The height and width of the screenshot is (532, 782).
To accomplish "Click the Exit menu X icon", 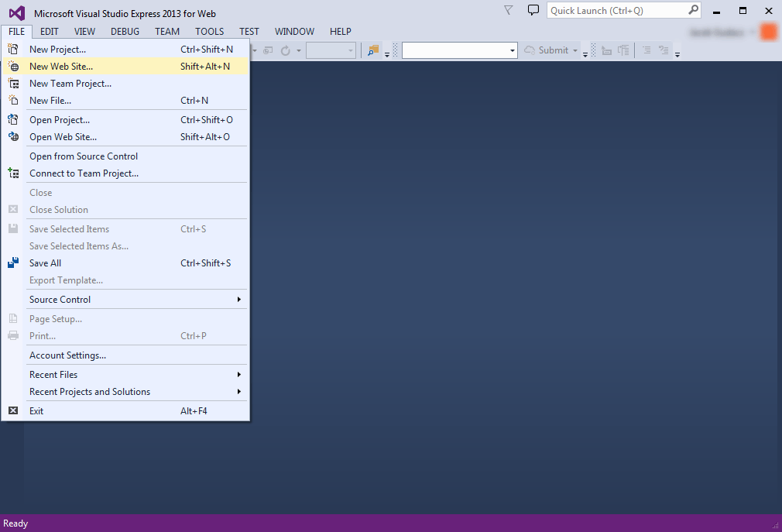I will pyautogui.click(x=13, y=411).
